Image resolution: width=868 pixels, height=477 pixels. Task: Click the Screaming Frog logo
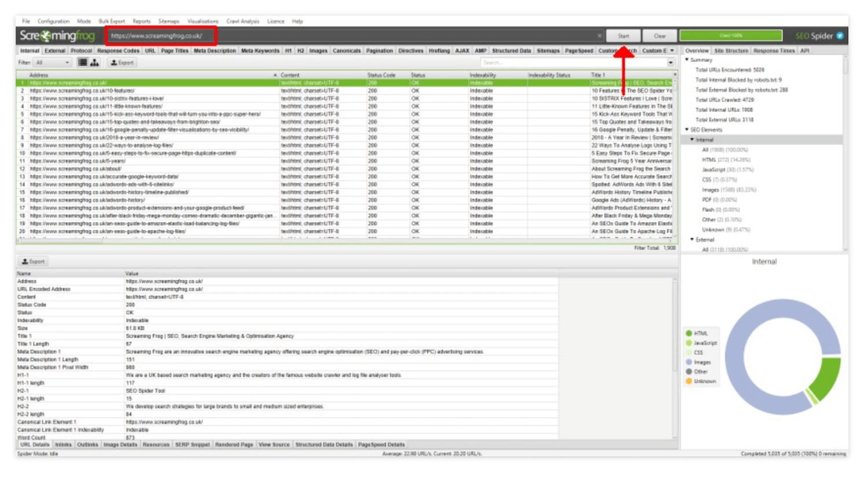point(57,36)
